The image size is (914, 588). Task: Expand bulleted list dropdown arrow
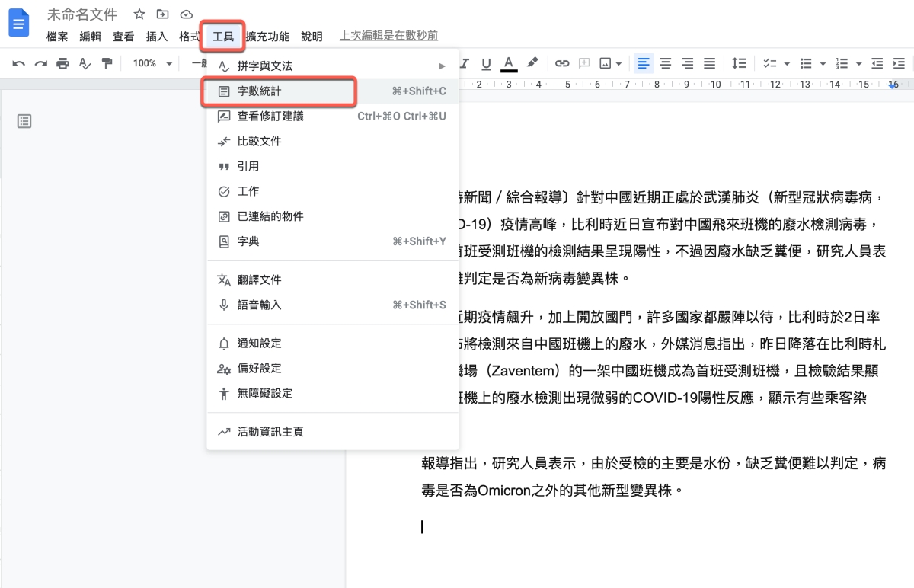click(x=822, y=63)
